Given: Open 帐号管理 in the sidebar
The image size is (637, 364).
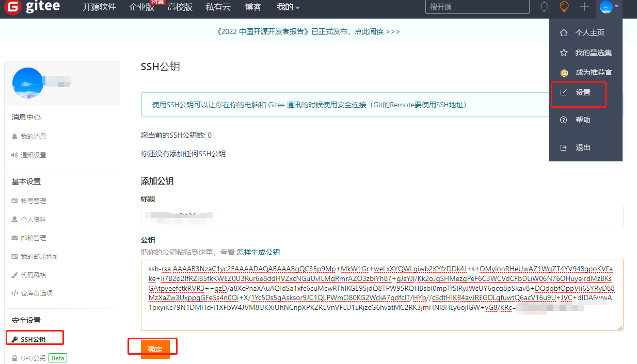Looking at the screenshot, I should click(x=34, y=201).
